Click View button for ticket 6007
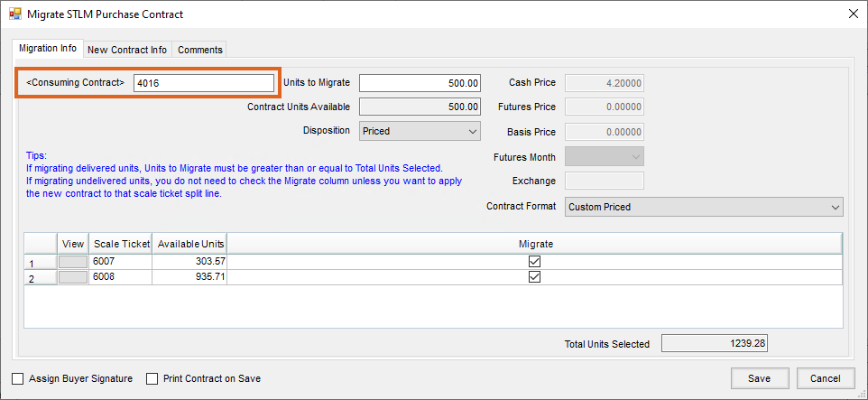 click(73, 262)
